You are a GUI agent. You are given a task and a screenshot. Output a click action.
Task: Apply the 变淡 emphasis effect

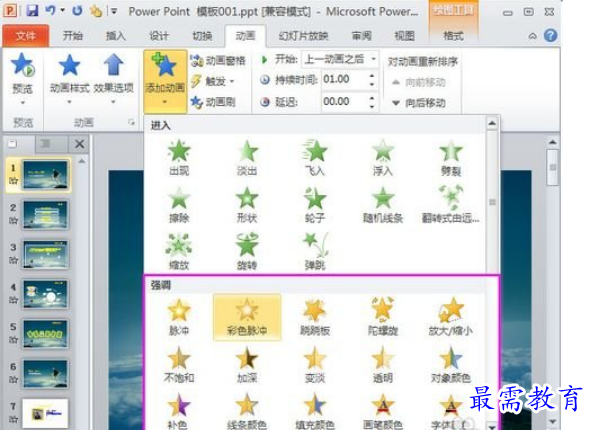[x=315, y=364]
